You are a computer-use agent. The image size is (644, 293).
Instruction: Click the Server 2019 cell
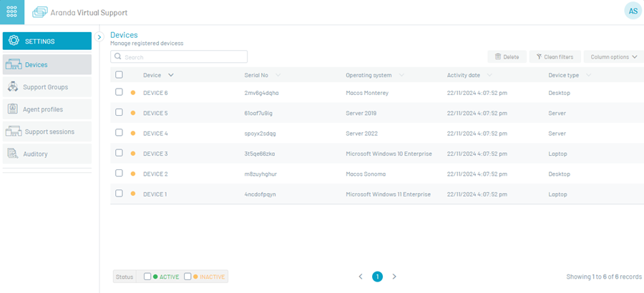pyautogui.click(x=361, y=113)
